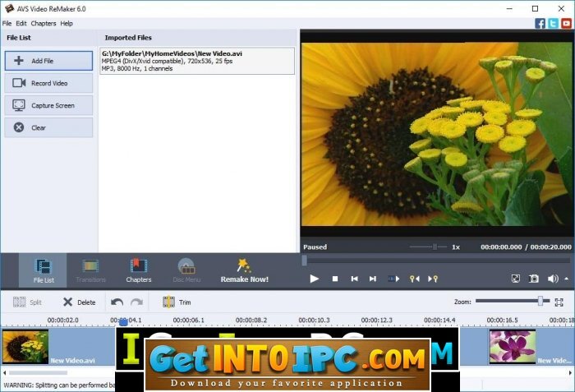Expand the volume control arrow
The image size is (575, 392).
point(567,279)
